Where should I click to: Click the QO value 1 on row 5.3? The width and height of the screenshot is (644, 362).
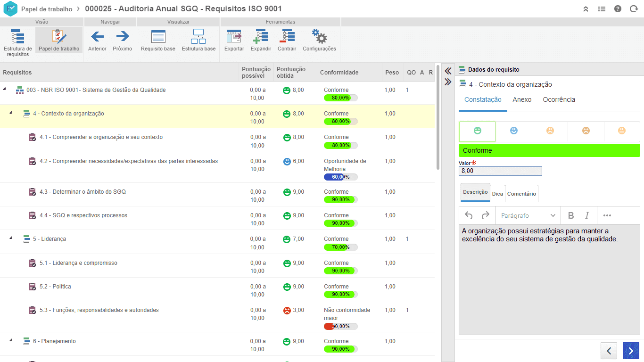click(407, 310)
